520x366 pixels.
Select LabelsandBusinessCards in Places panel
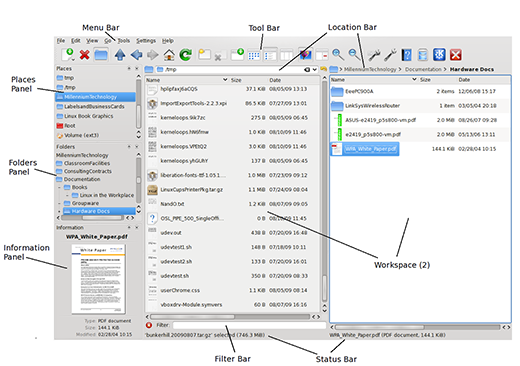(95, 107)
